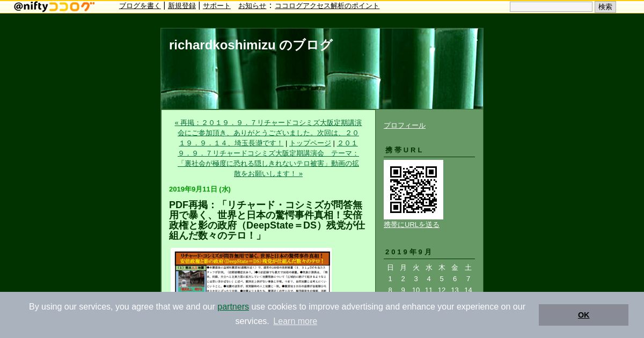The width and height of the screenshot is (644, 338).
Task: Click the mobile URL QR code image
Action: tap(413, 189)
